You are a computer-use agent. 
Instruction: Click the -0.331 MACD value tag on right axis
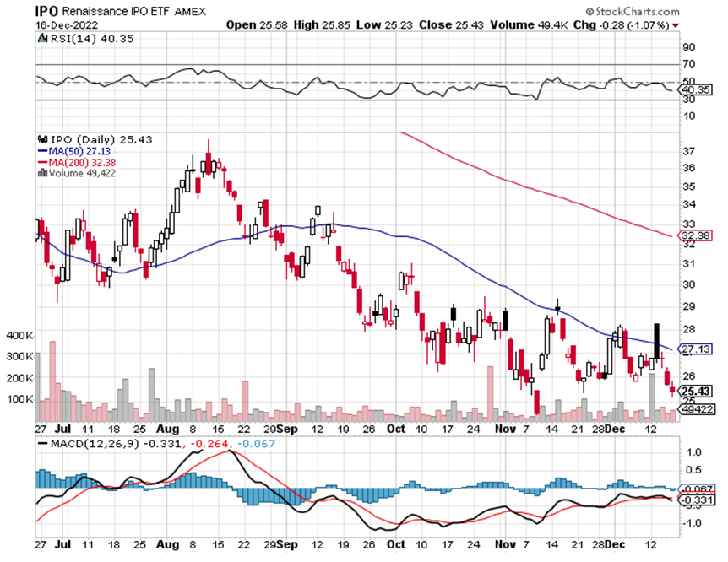point(694,500)
